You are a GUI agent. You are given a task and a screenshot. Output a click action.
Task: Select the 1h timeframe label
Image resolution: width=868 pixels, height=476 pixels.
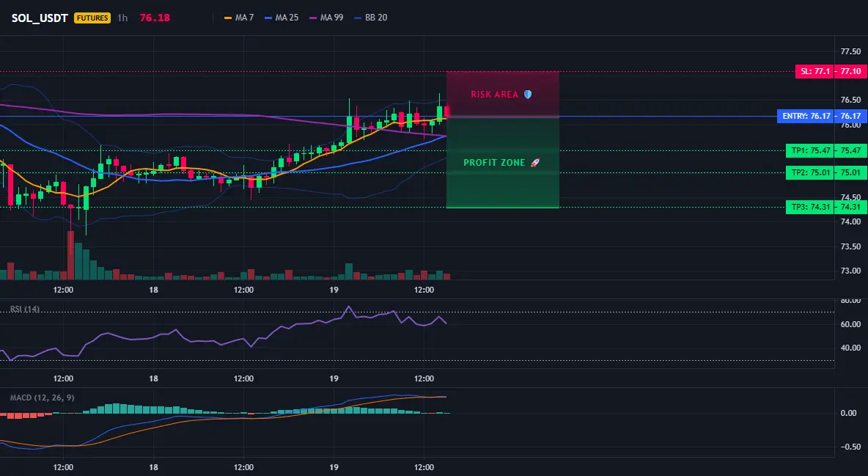[122, 18]
